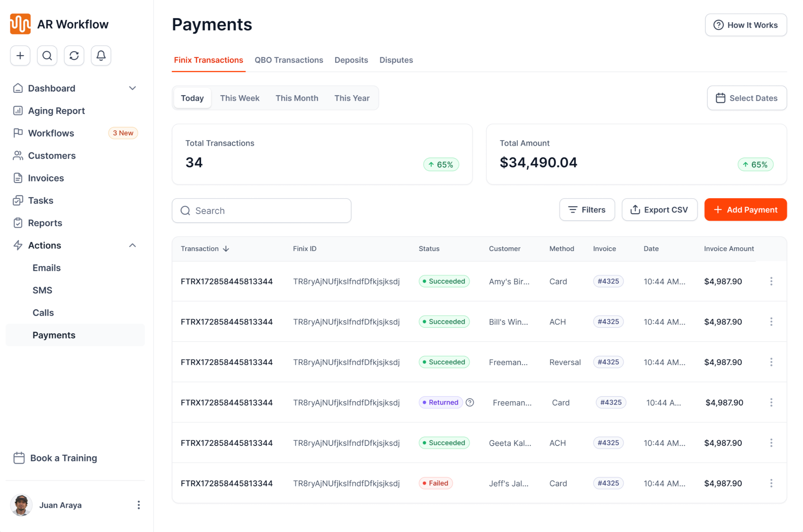Open Emails under Actions
This screenshot has height=532, width=803.
coord(46,268)
